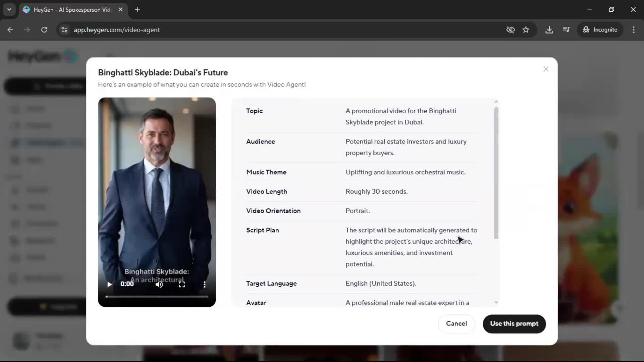The height and width of the screenshot is (362, 644).
Task: Toggle third-party cookie blocking eye icon
Action: pyautogui.click(x=510, y=29)
